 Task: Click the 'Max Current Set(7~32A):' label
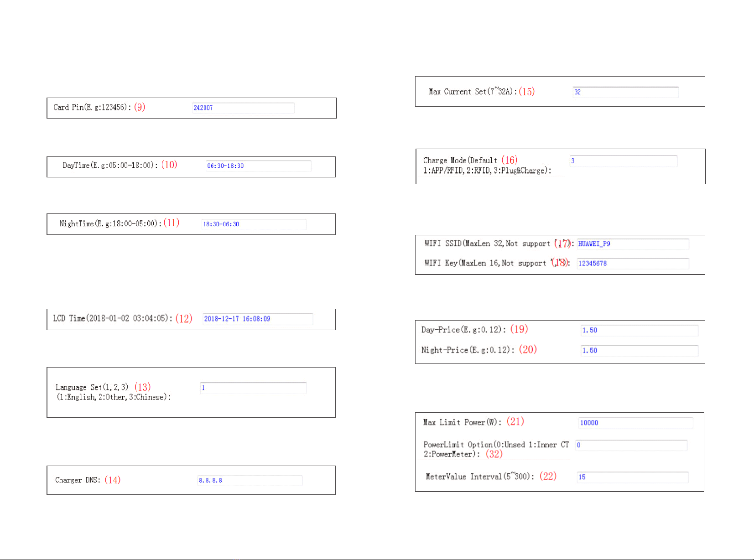(x=473, y=92)
